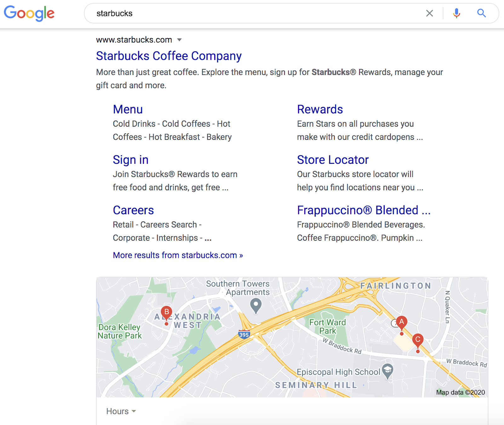Expand the arrow next to www.starbucks.com
This screenshot has width=504, height=425.
179,40
